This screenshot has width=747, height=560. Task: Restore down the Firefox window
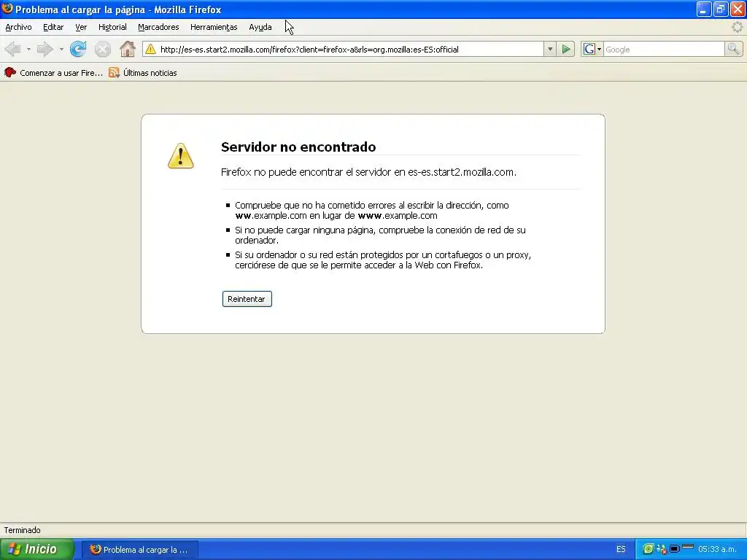pos(721,9)
